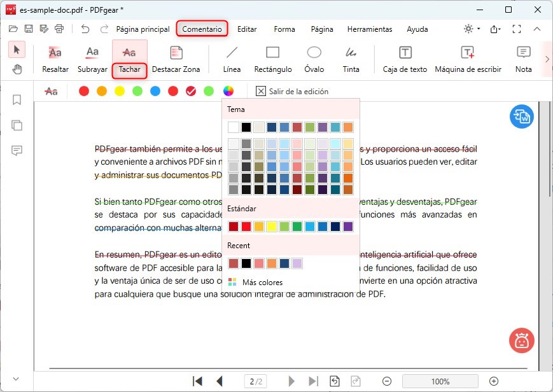Expand the sidebar bottom chevron
This screenshot has height=392, width=553.
click(x=16, y=379)
